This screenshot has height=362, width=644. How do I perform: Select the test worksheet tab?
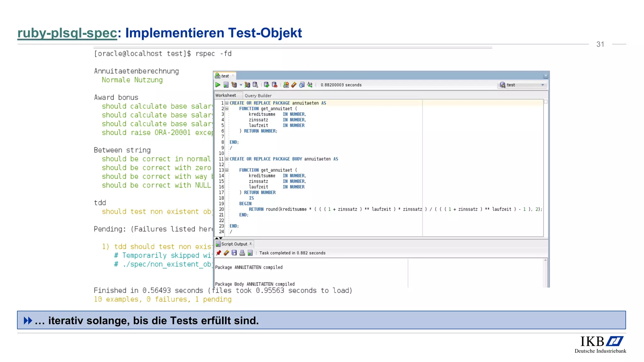225,76
